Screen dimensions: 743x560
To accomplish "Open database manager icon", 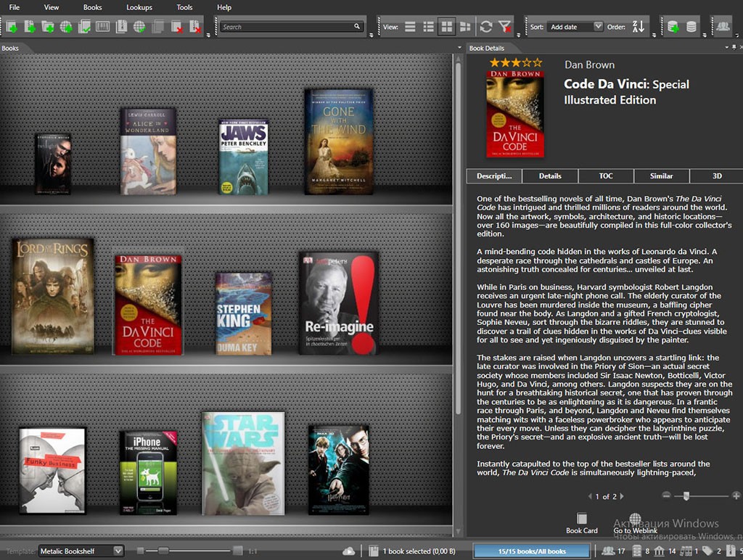I will tap(691, 27).
